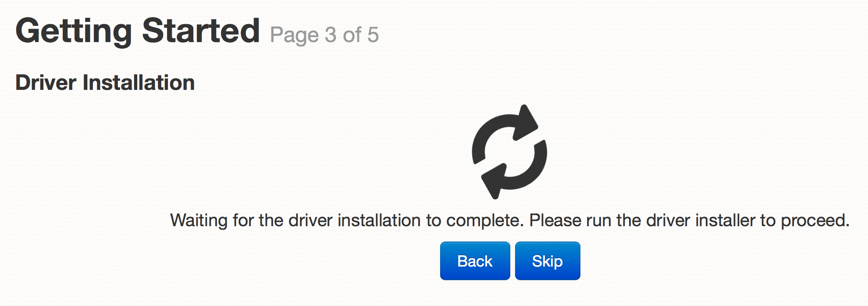Viewport: 868px width, 306px height.
Task: Click the word 'Installation' in the subheading
Action: (139, 82)
